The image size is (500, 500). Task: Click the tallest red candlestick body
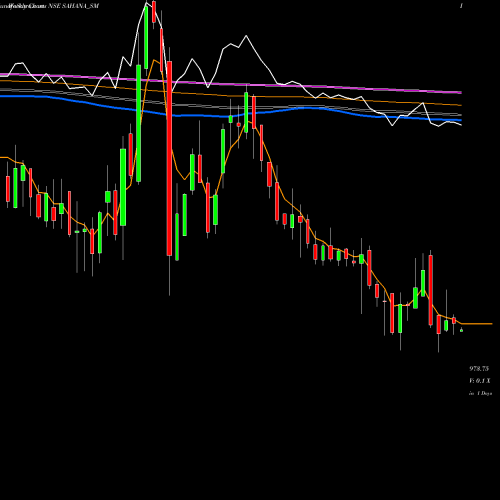point(169,159)
